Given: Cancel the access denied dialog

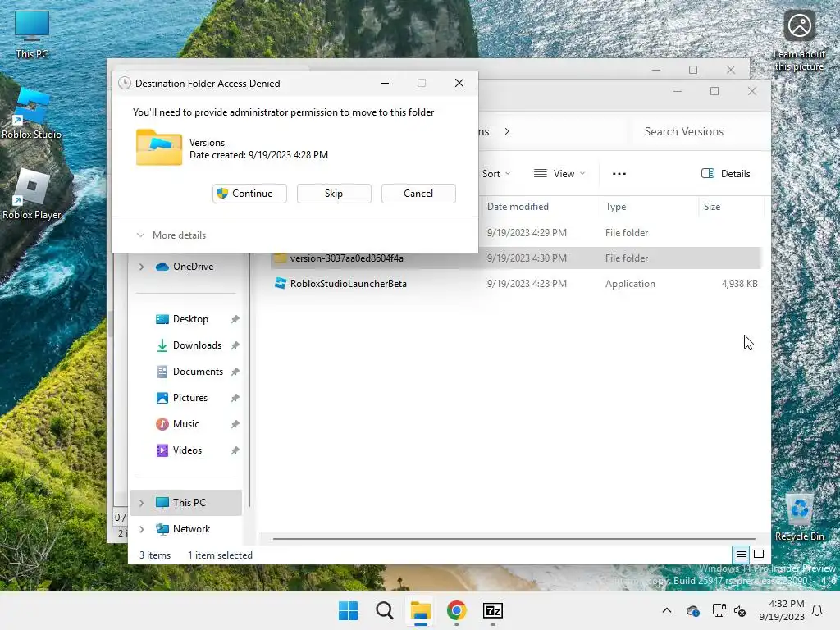Looking at the screenshot, I should point(418,194).
